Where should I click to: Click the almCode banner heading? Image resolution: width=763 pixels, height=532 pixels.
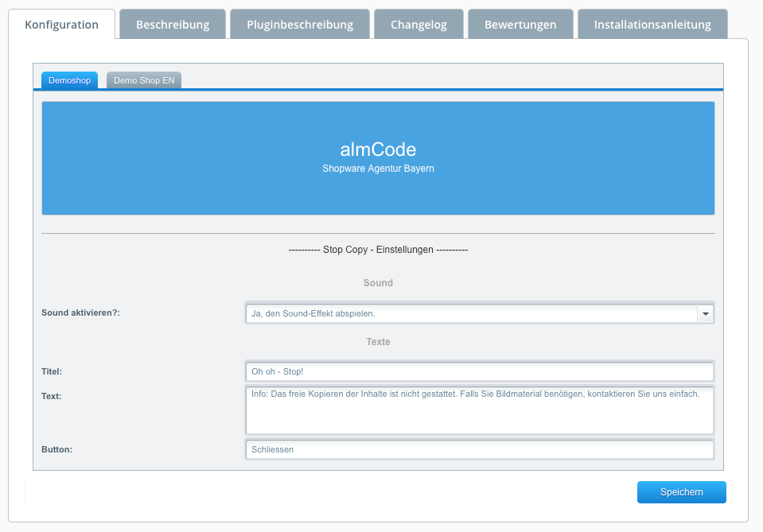[x=378, y=150]
